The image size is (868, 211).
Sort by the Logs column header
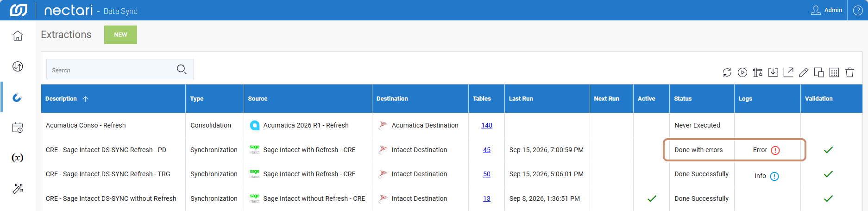745,99
